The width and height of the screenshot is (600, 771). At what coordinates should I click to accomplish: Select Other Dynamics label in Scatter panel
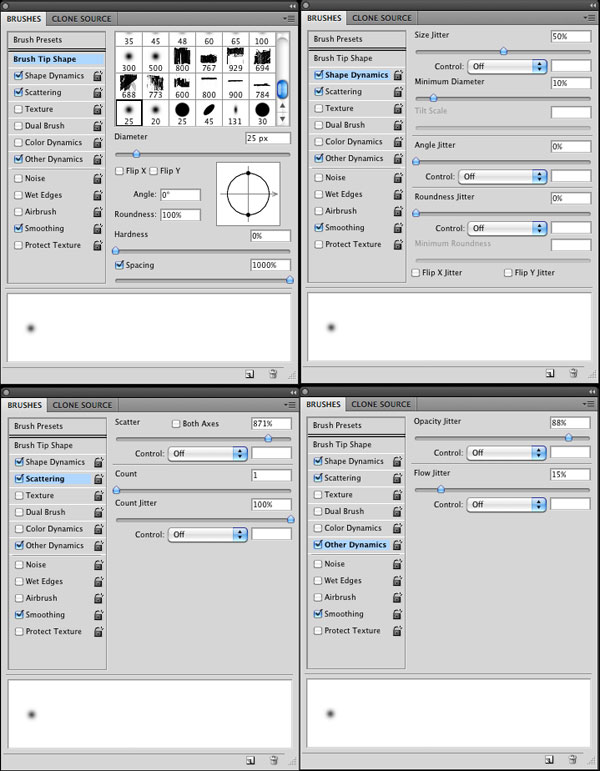55,545
